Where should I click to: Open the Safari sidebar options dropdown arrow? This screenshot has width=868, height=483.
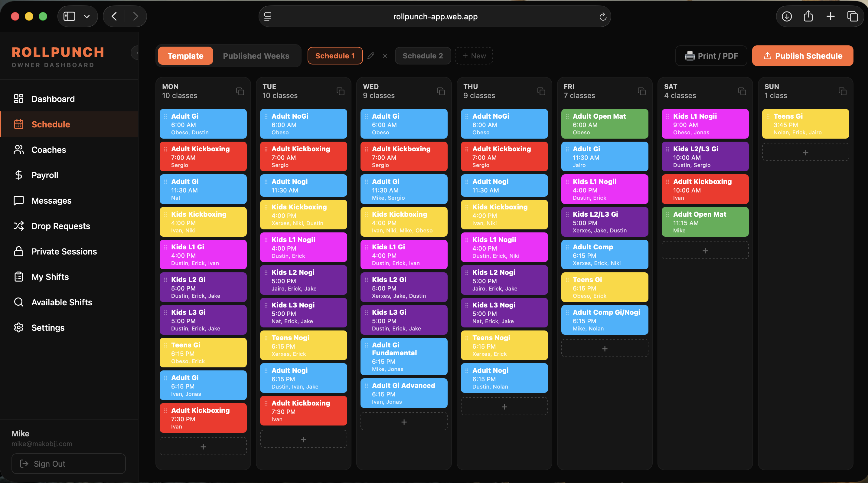click(x=86, y=16)
